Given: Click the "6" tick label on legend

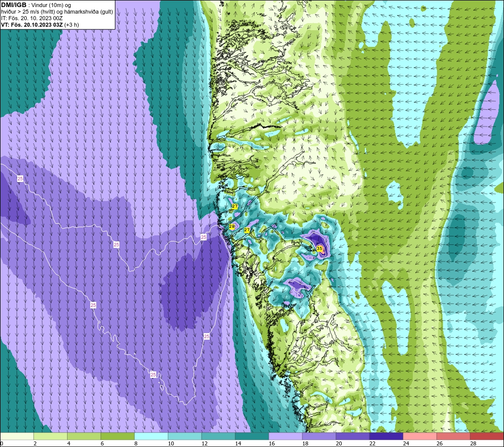Looking at the screenshot, I should click(x=102, y=443).
